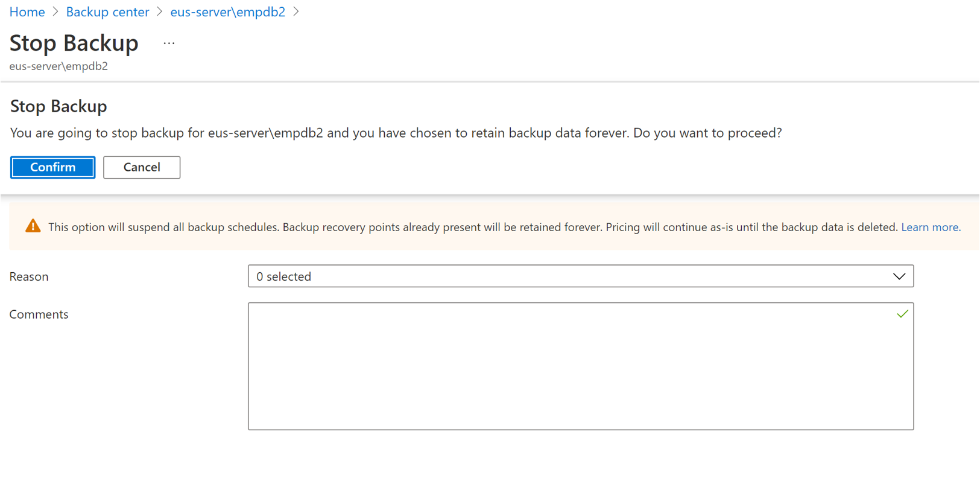Go to eus-server\empdb2 breadcrumb page
The width and height of the screenshot is (980, 478).
[227, 11]
